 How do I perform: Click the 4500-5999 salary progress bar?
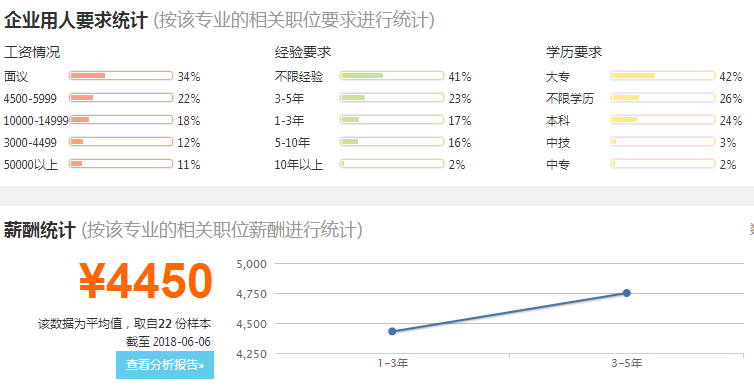click(121, 98)
